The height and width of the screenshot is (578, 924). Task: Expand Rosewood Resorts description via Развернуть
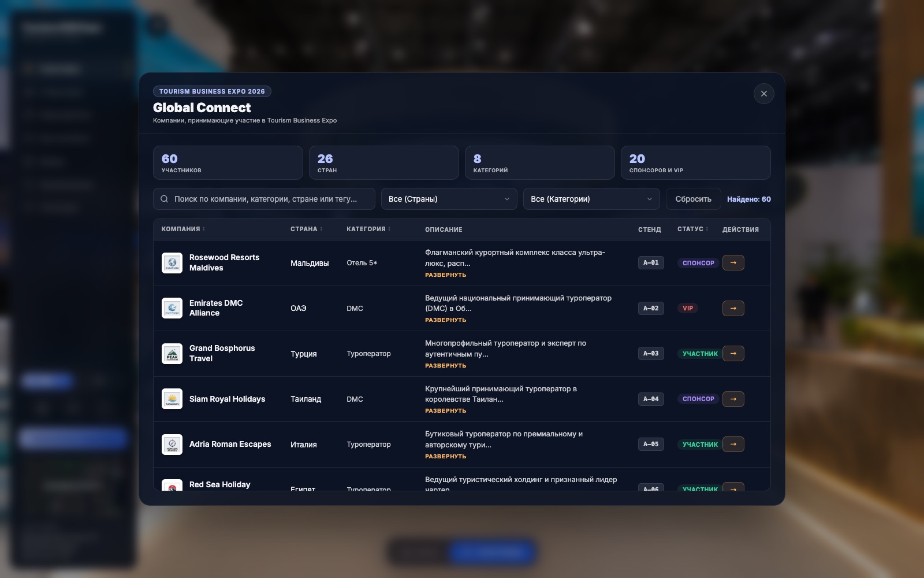[445, 275]
